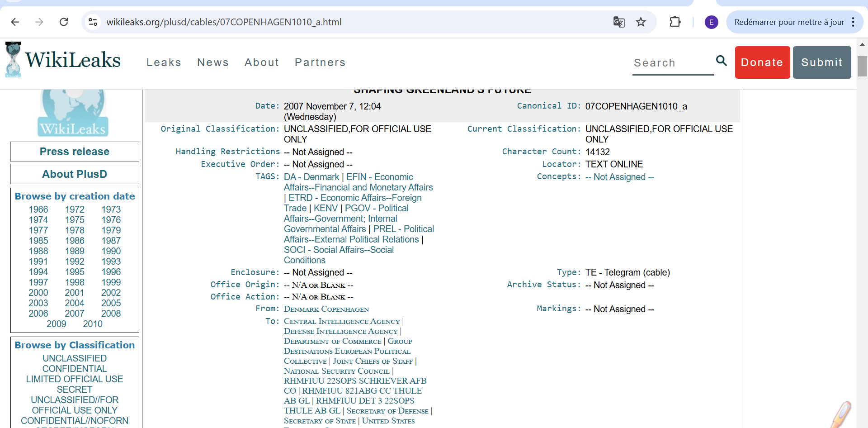Click the page scrollbar up arrow

[x=862, y=44]
